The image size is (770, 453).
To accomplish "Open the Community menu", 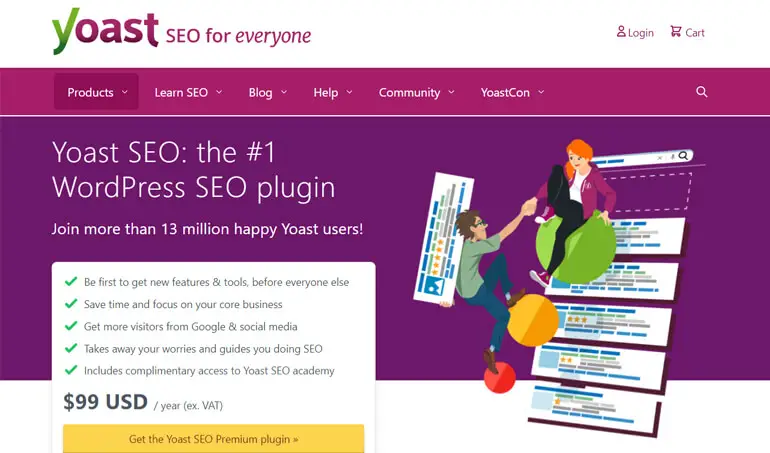I will click(416, 92).
